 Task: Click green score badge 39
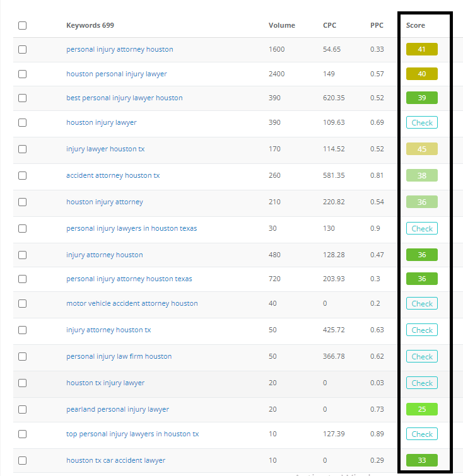point(421,98)
